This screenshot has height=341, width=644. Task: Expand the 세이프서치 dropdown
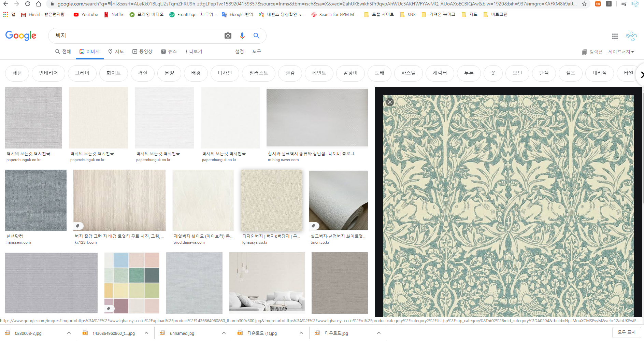(621, 52)
